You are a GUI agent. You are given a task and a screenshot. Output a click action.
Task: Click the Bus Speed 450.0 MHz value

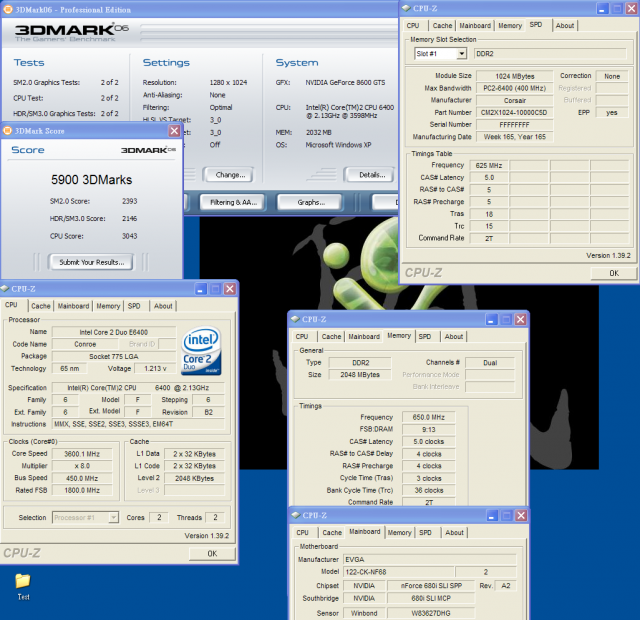[x=82, y=478]
